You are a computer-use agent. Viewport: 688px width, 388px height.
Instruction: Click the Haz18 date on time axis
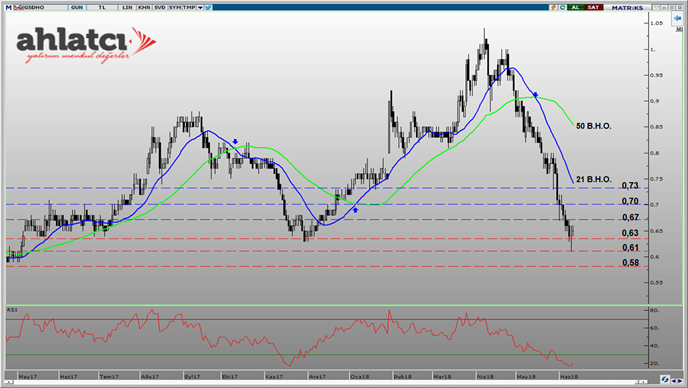569,377
